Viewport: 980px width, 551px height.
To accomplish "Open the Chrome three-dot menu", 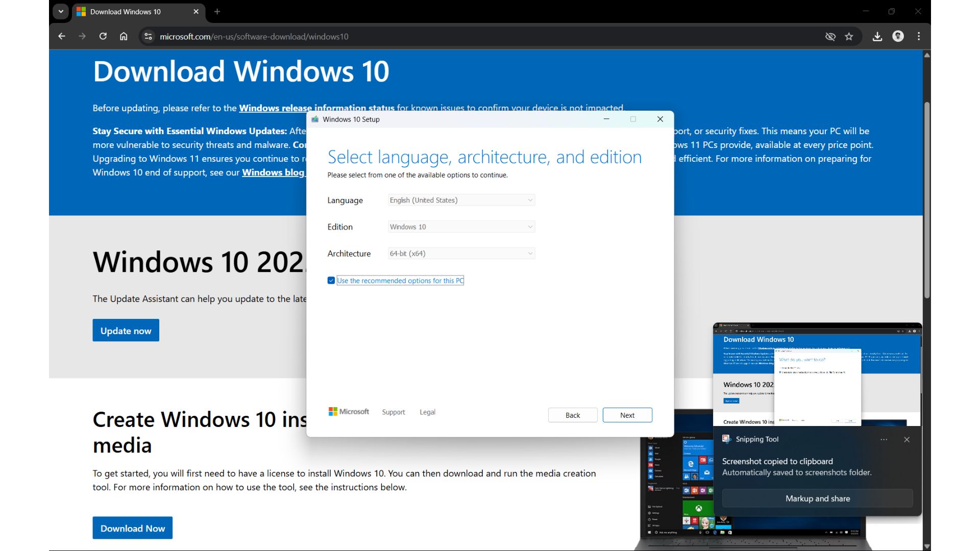I will pos(919,36).
